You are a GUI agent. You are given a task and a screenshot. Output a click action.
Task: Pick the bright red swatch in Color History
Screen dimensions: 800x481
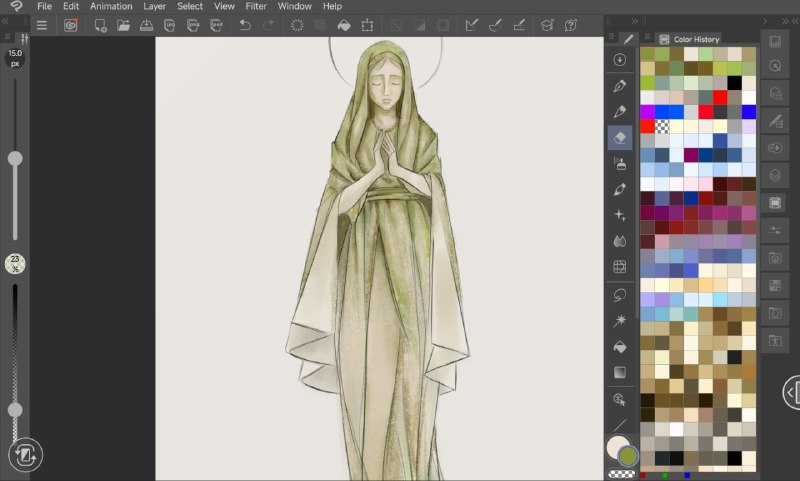[720, 97]
